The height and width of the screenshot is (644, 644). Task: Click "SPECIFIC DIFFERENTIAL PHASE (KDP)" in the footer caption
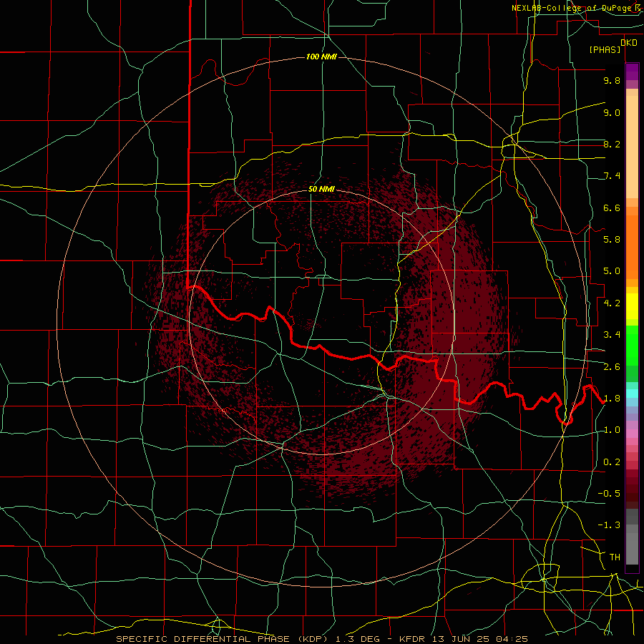[x=223, y=639]
